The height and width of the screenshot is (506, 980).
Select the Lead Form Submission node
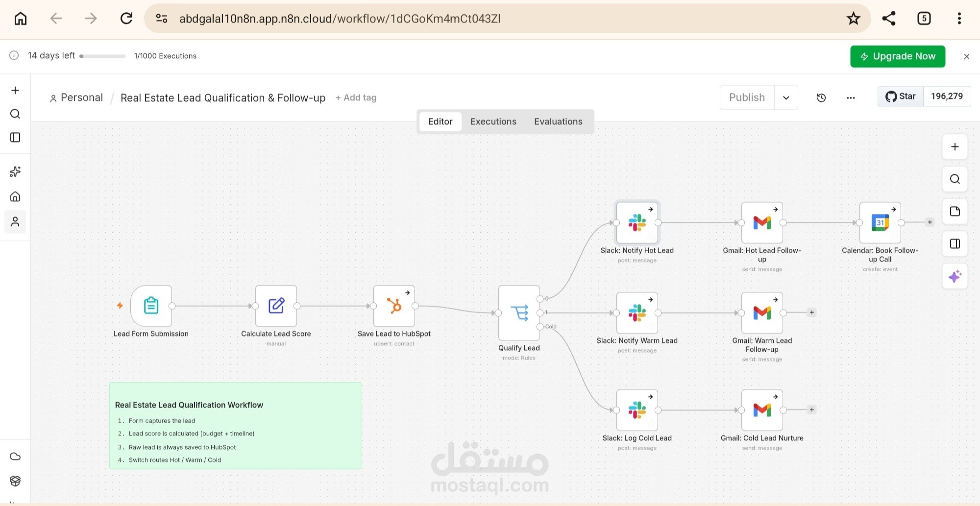pos(151,306)
